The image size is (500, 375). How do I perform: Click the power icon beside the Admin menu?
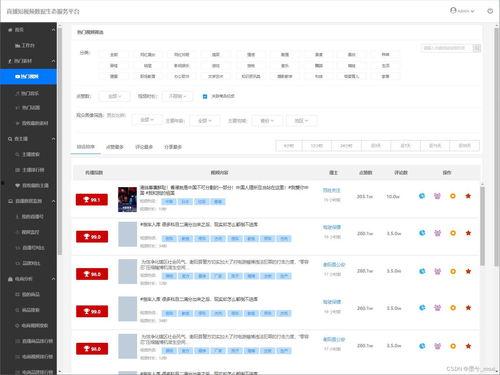(x=490, y=11)
